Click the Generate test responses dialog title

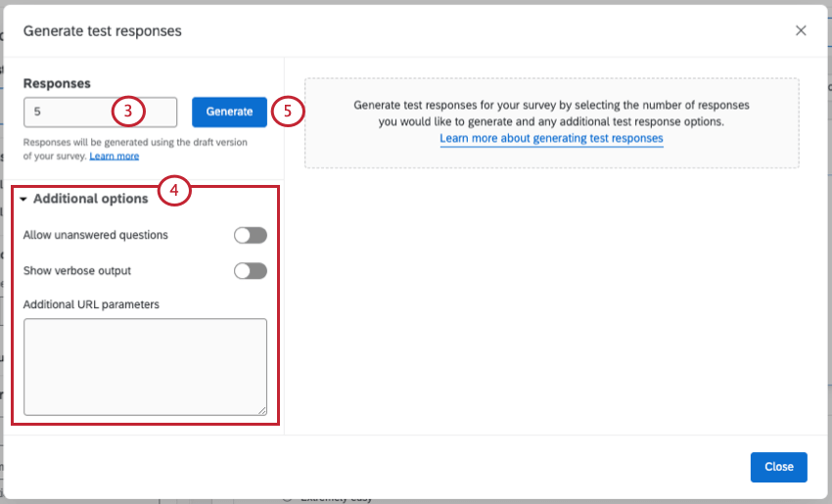tap(103, 31)
